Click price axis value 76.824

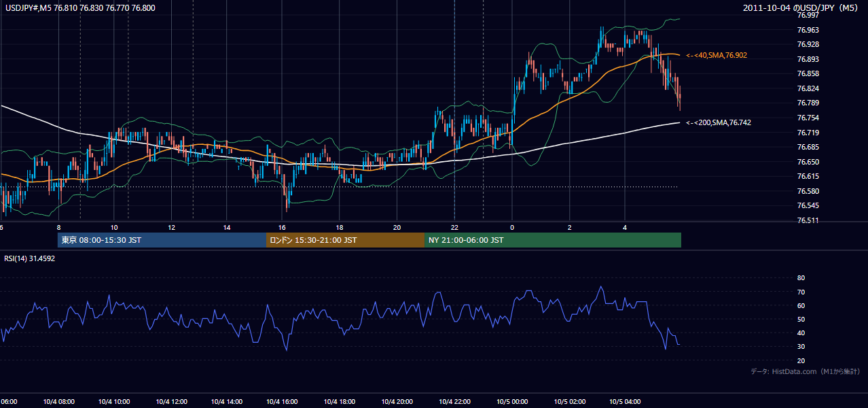click(x=808, y=88)
